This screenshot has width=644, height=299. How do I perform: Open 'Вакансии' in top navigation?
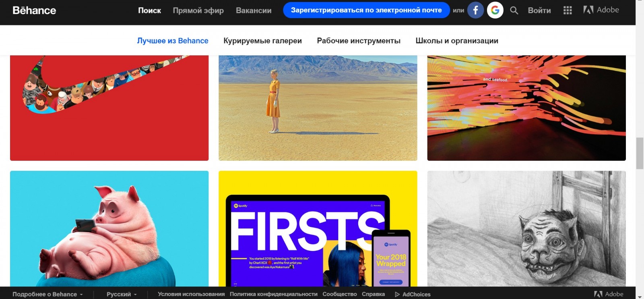254,10
